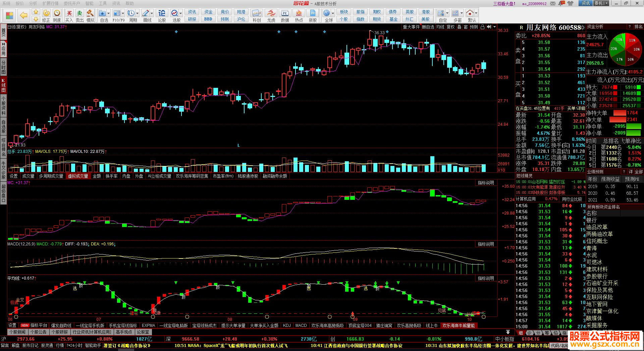Open the 数据 PE icon
644x351 pixels.
tap(285, 13)
